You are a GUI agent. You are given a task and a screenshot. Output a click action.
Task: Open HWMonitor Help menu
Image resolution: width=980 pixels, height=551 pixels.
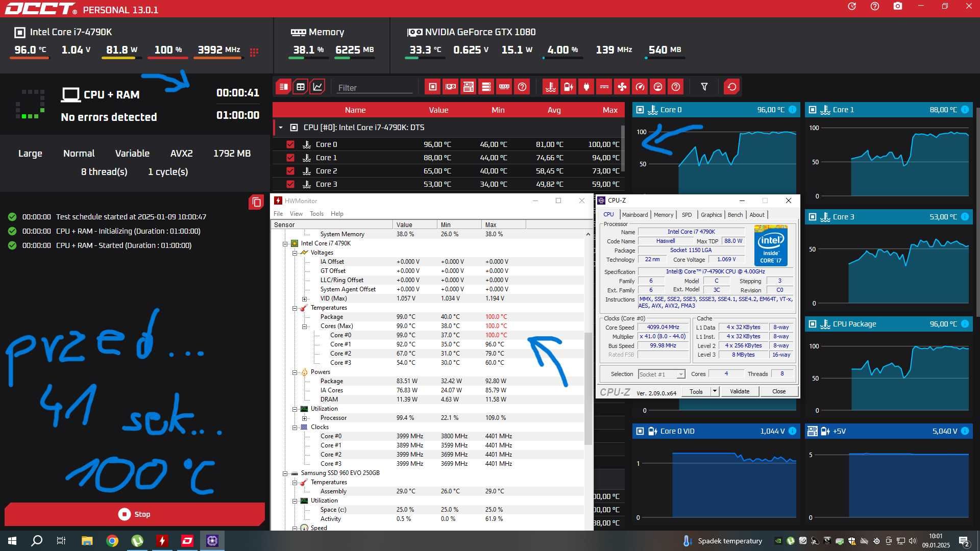click(337, 214)
